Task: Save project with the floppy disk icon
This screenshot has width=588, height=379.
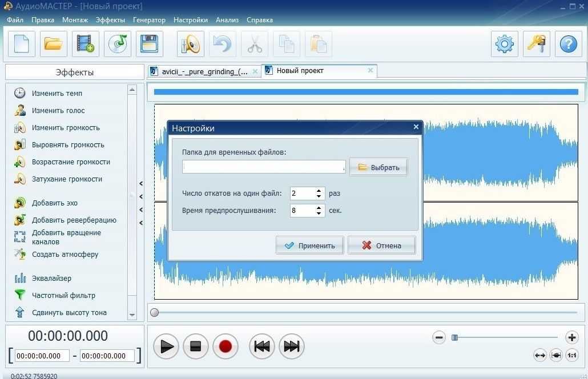Action: 149,44
